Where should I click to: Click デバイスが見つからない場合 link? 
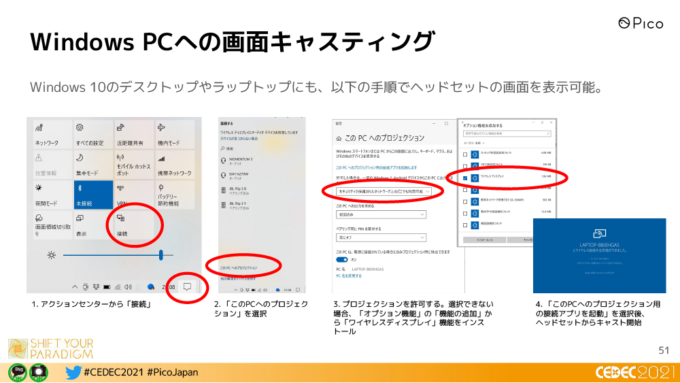click(239, 138)
